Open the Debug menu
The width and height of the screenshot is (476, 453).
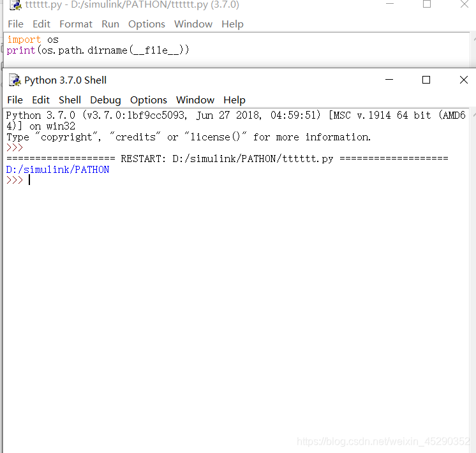[105, 100]
